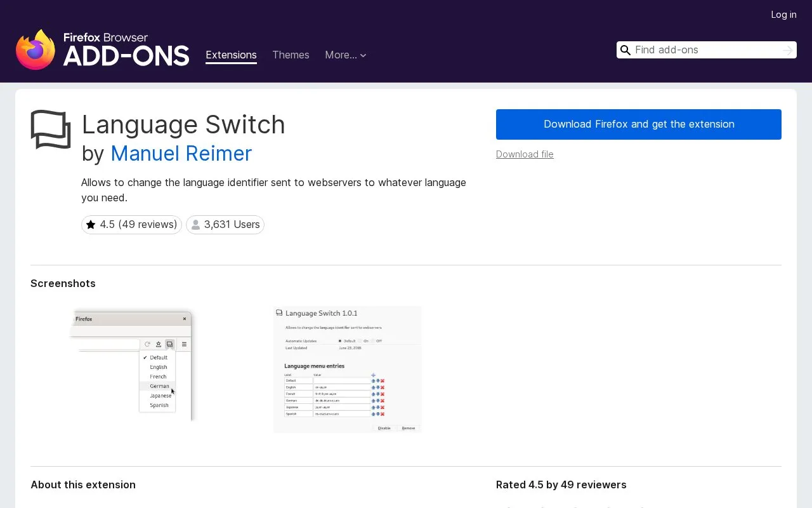
Task: Click Rated 4.5 by 49 reviewers heading
Action: coord(561,485)
